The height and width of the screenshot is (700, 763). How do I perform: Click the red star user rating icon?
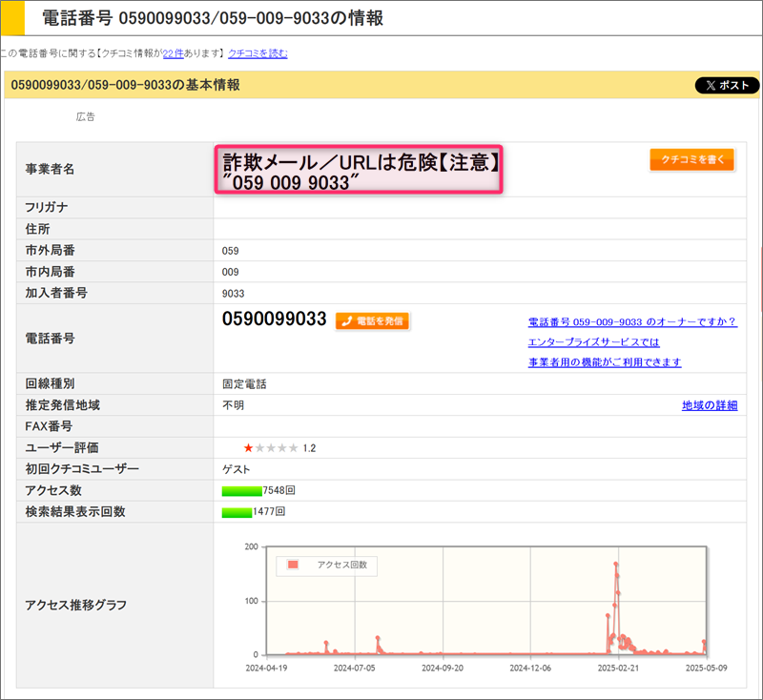click(248, 448)
